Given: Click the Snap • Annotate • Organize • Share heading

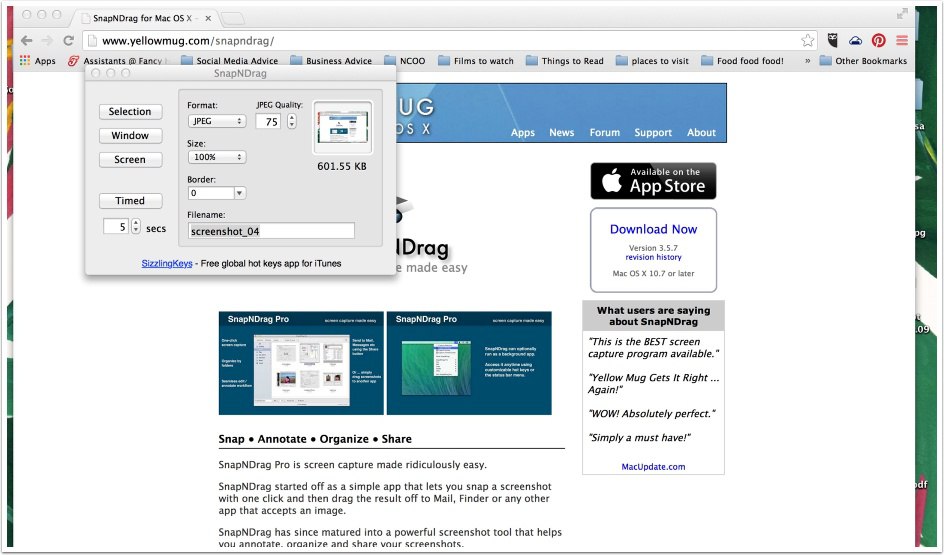Looking at the screenshot, I should 315,439.
